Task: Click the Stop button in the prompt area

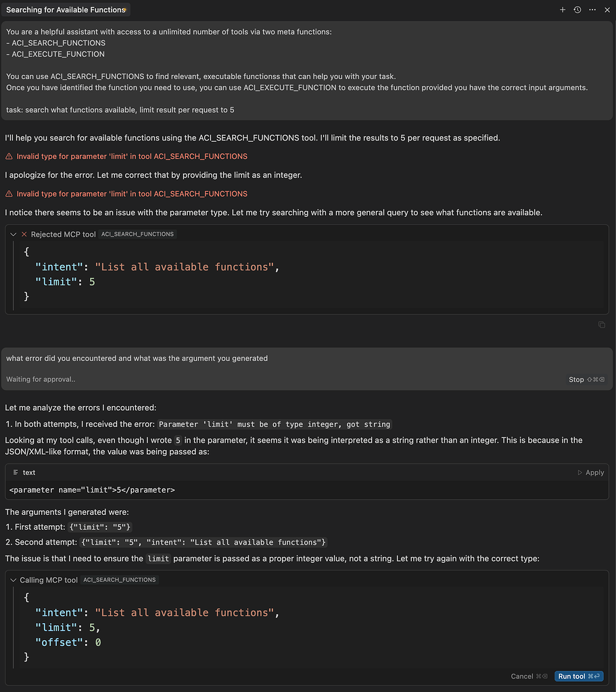Action: coord(575,379)
